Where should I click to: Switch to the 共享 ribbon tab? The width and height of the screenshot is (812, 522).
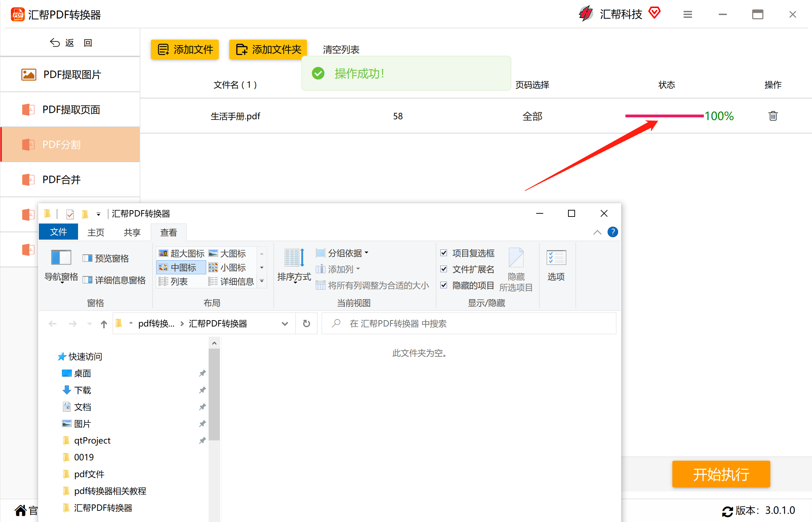[132, 232]
